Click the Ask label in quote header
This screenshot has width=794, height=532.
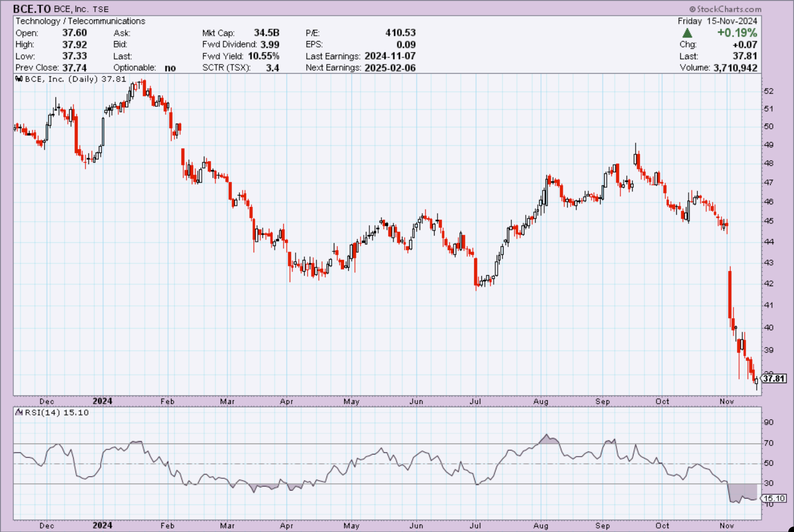pos(122,33)
